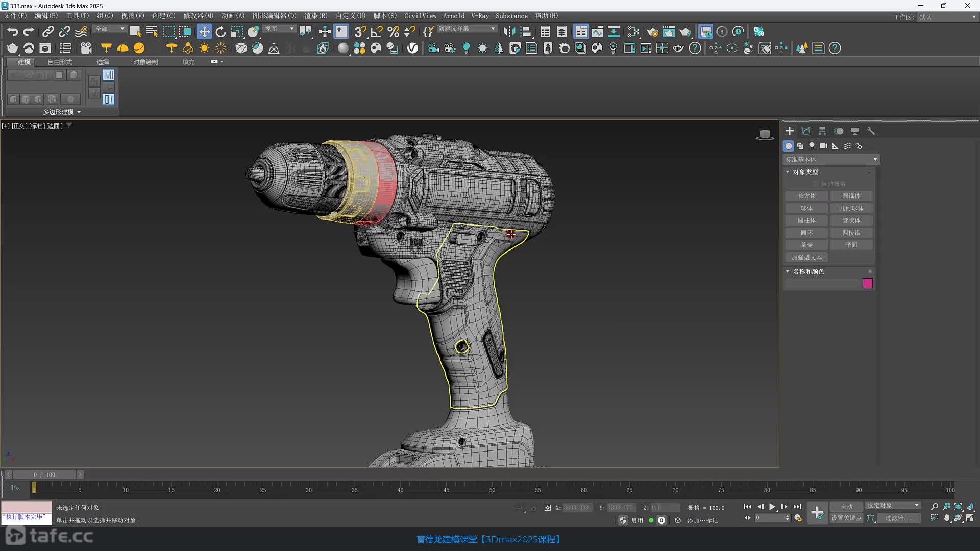This screenshot has width=980, height=551.
Task: Open the 修改器(M) menu
Action: [x=198, y=16]
